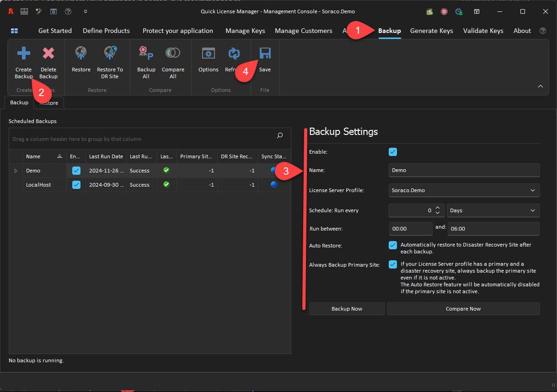Click the Backup Now button
The width and height of the screenshot is (557, 392).
pyautogui.click(x=347, y=309)
